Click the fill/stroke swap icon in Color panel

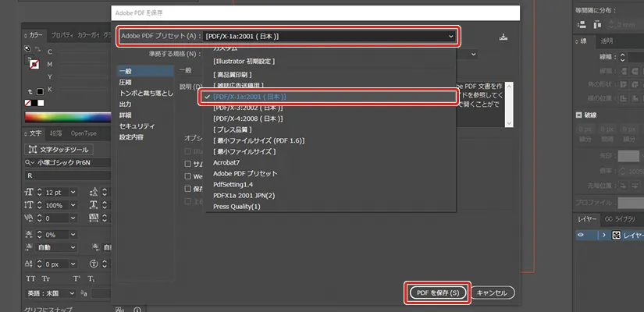point(37,49)
